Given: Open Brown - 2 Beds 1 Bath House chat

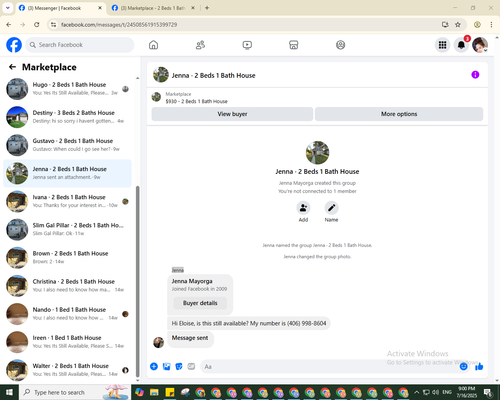Looking at the screenshot, I should pos(68,257).
